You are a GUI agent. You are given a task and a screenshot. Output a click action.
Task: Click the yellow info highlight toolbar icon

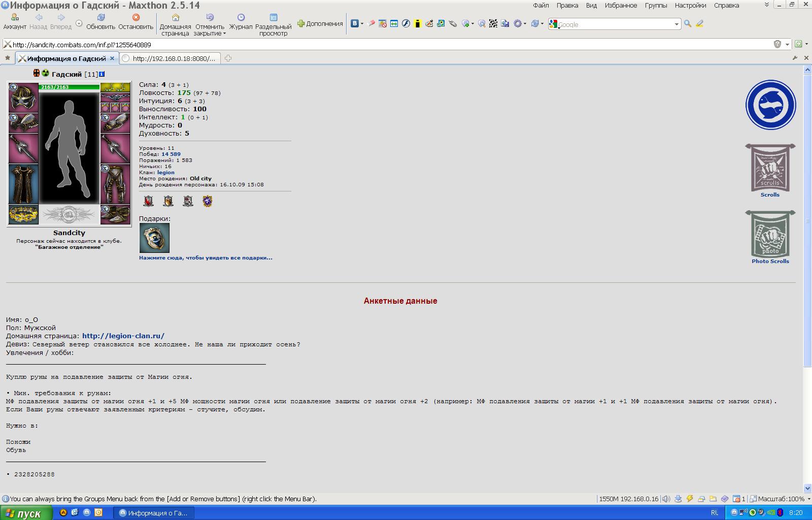tap(417, 23)
